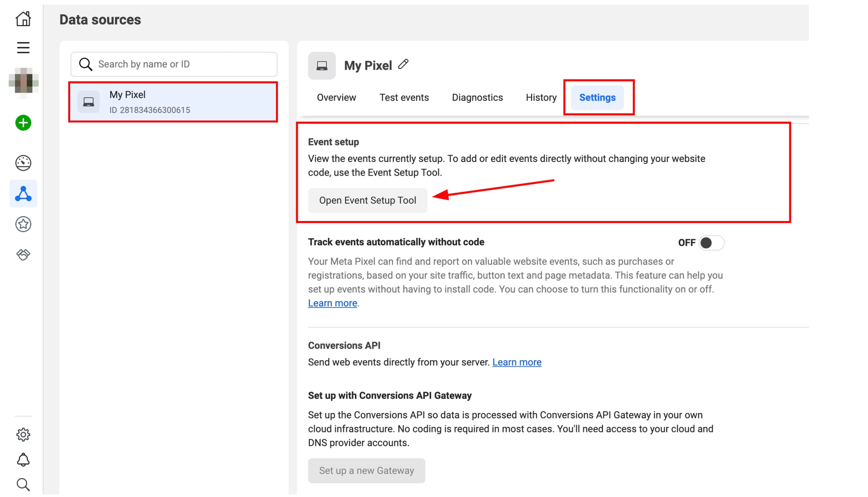Switch to the Test events tab
868x497 pixels.
click(404, 97)
